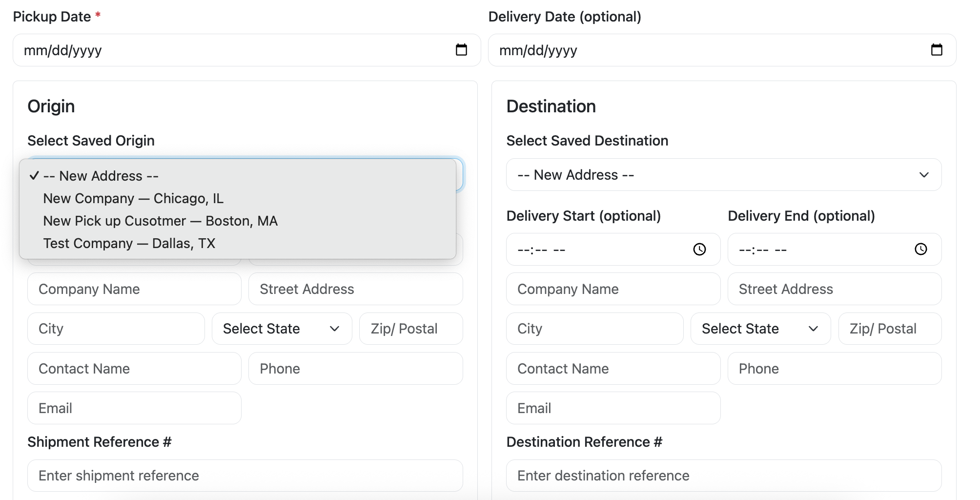Open the destination Select State dropdown
The image size is (980, 500).
[x=760, y=329]
